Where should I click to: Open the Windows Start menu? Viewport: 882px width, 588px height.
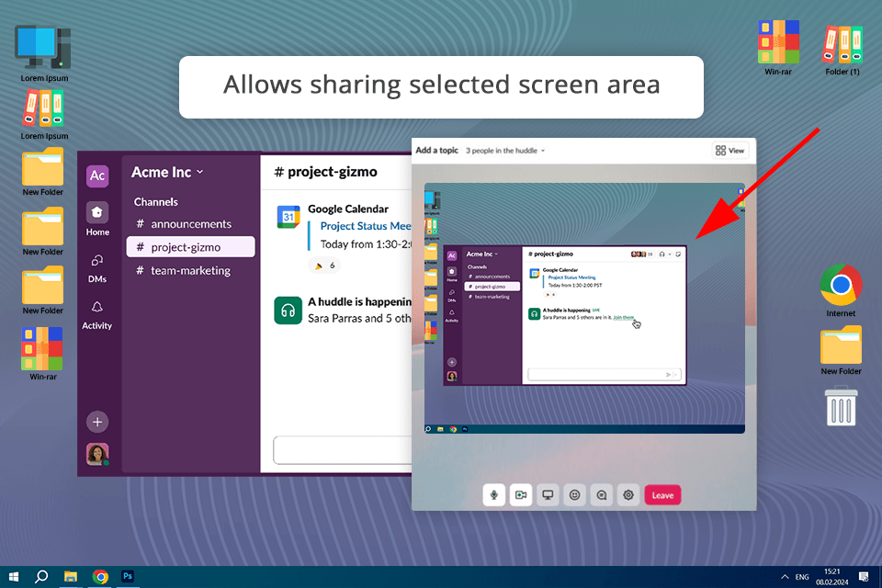tap(14, 577)
